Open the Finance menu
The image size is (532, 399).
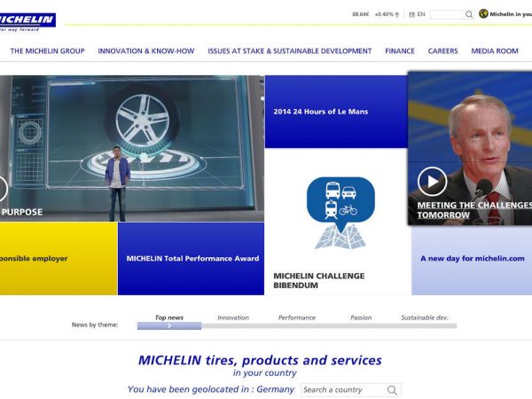(400, 51)
